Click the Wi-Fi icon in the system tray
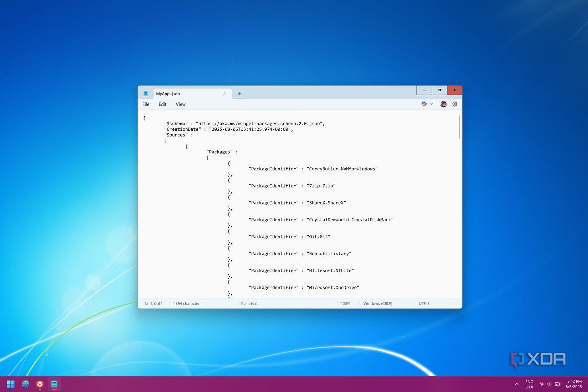588x392 pixels. [541, 384]
